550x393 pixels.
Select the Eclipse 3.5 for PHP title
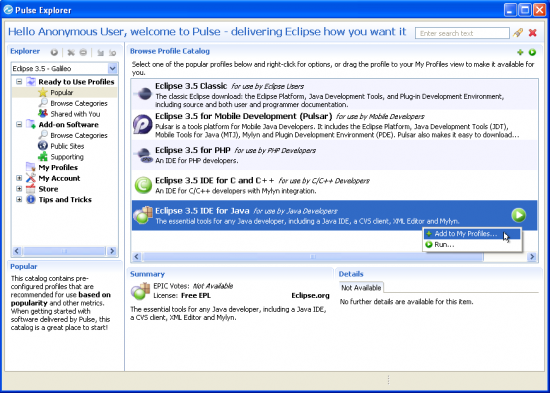coord(193,150)
